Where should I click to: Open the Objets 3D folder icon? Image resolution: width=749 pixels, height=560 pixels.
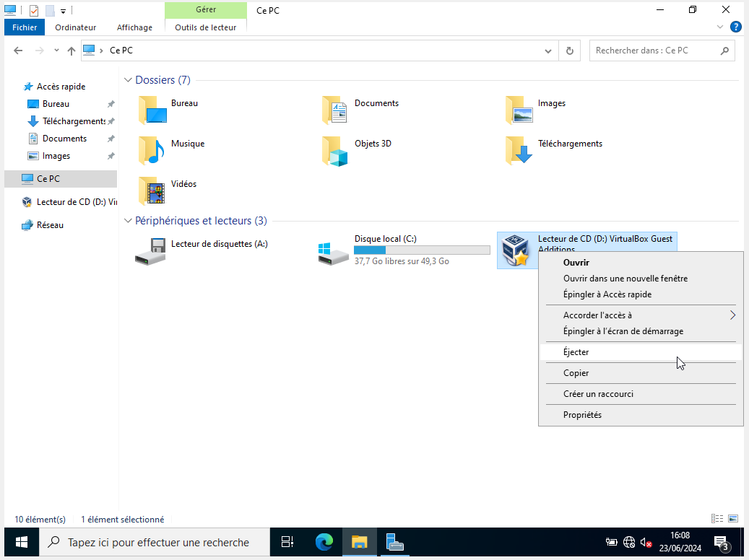pyautogui.click(x=335, y=150)
